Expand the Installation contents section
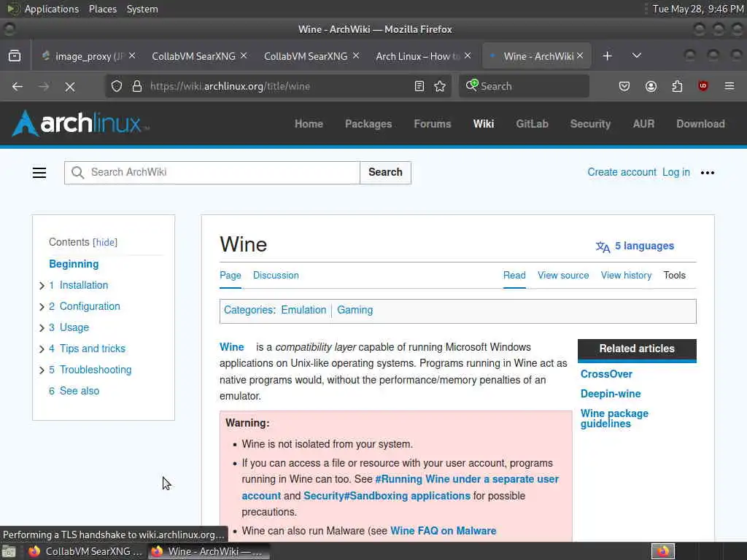747x560 pixels. pos(42,286)
